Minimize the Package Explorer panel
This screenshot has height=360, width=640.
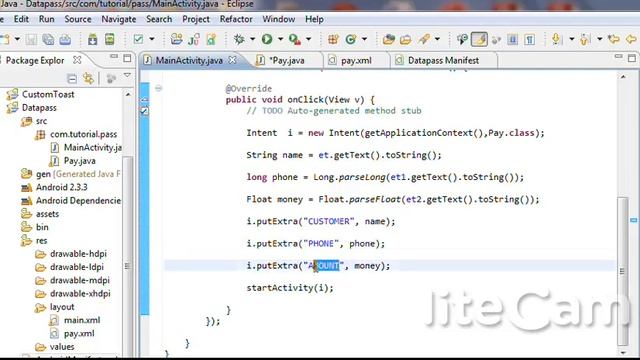[x=114, y=56]
